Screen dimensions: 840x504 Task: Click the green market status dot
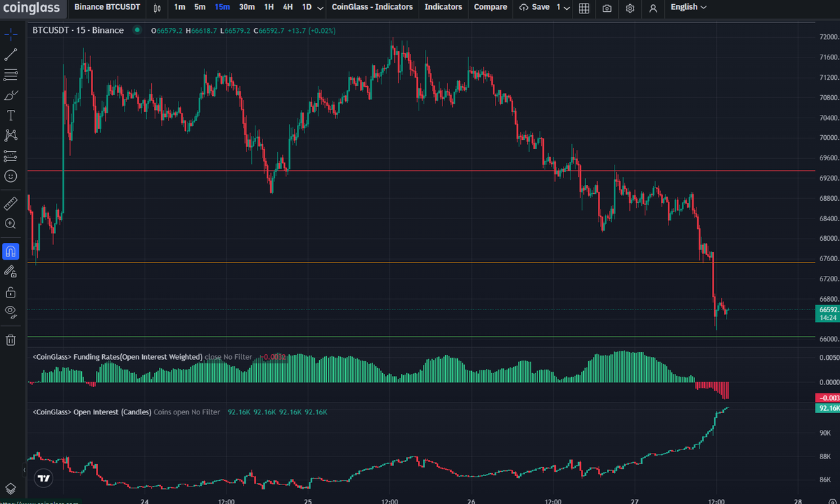136,30
